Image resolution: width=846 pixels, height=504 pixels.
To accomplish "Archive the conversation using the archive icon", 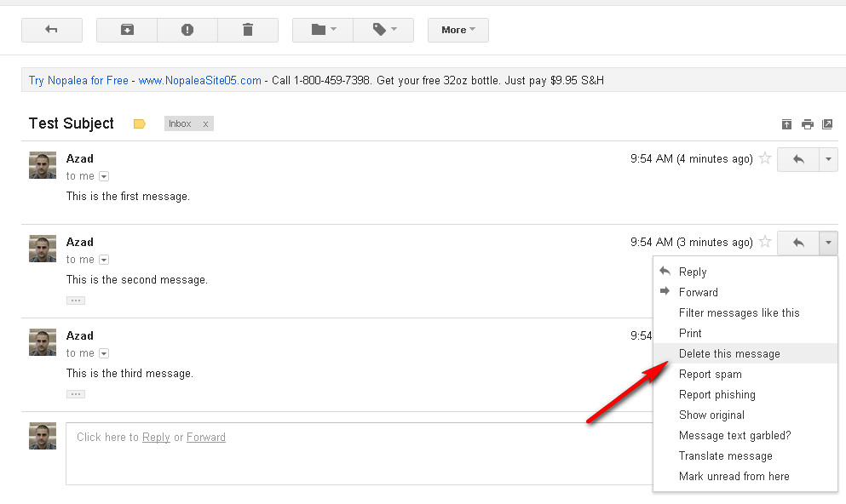I will click(x=127, y=30).
